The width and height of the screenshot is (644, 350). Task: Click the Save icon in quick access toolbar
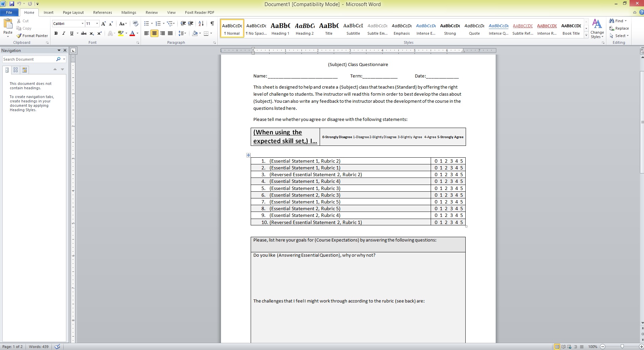point(12,4)
